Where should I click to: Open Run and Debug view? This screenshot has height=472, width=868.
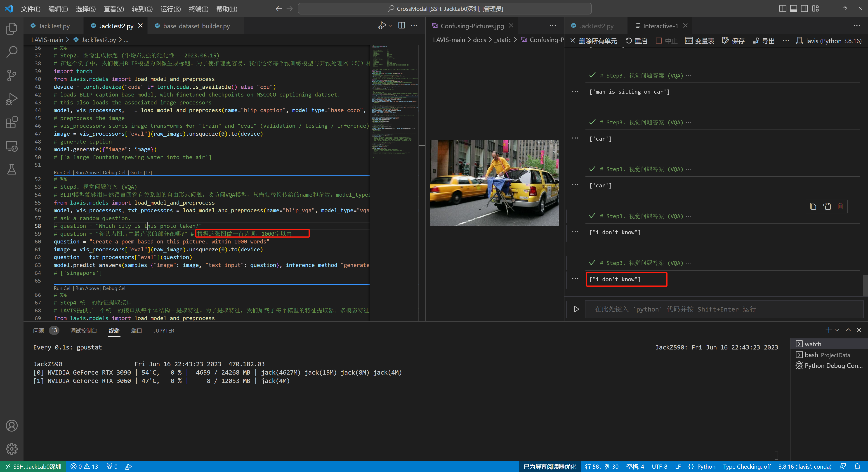click(x=12, y=99)
